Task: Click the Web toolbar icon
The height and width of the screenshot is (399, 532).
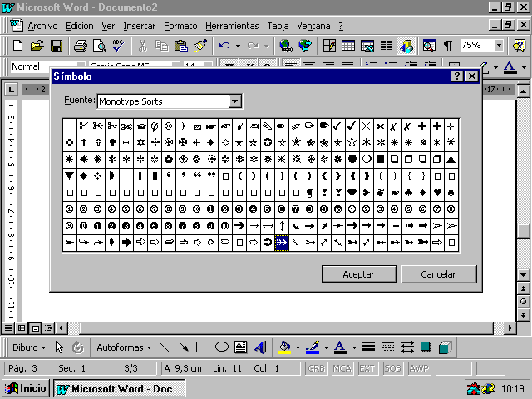Action: (305, 46)
